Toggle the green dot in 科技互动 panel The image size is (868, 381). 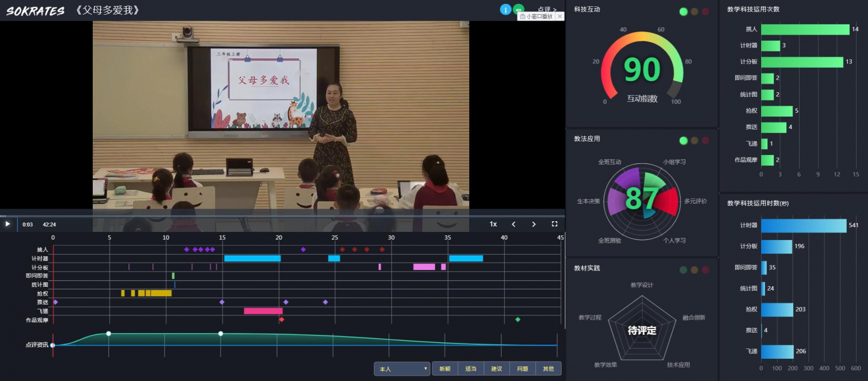click(x=683, y=11)
